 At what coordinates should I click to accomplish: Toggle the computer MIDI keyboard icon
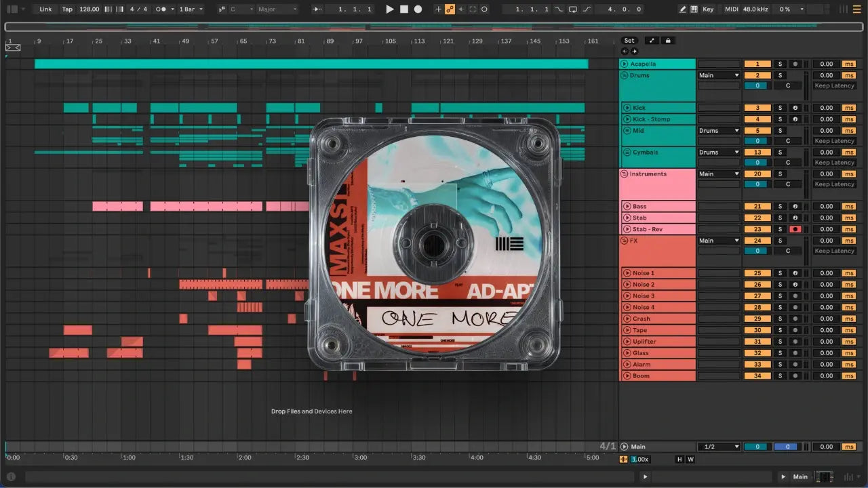coord(694,9)
